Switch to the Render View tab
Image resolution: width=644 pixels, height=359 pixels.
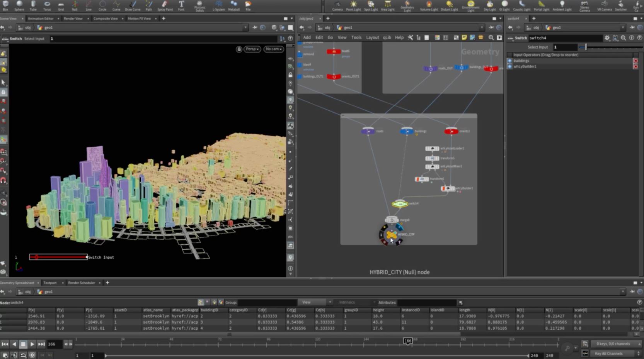tap(73, 19)
